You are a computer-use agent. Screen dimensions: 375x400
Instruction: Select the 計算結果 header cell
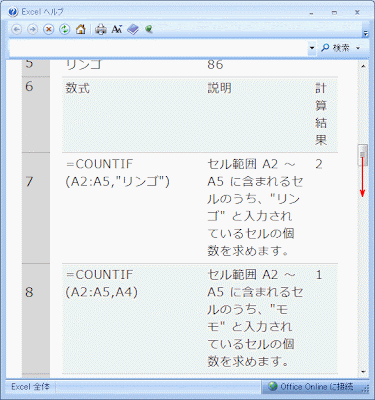(x=321, y=114)
